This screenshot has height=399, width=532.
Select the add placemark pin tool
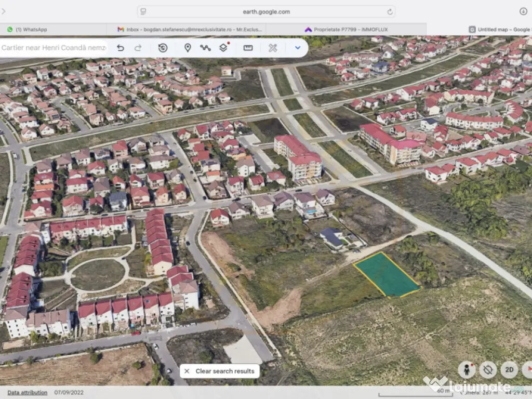point(188,48)
